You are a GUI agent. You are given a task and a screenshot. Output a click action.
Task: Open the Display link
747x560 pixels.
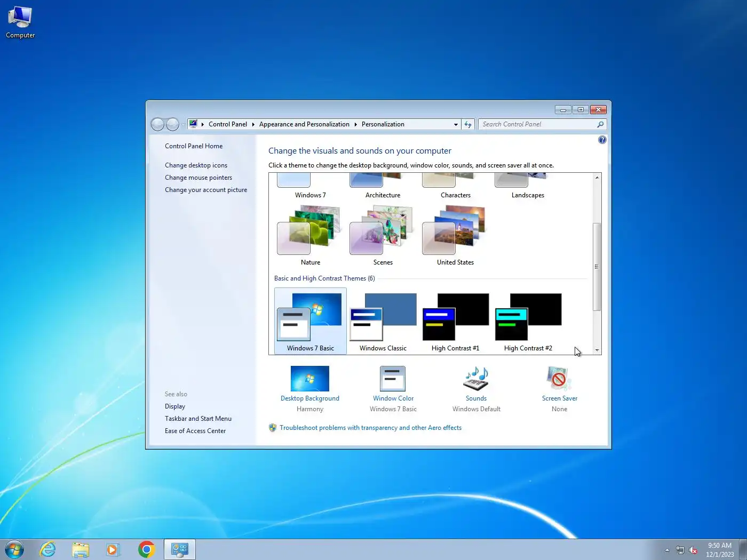(175, 406)
